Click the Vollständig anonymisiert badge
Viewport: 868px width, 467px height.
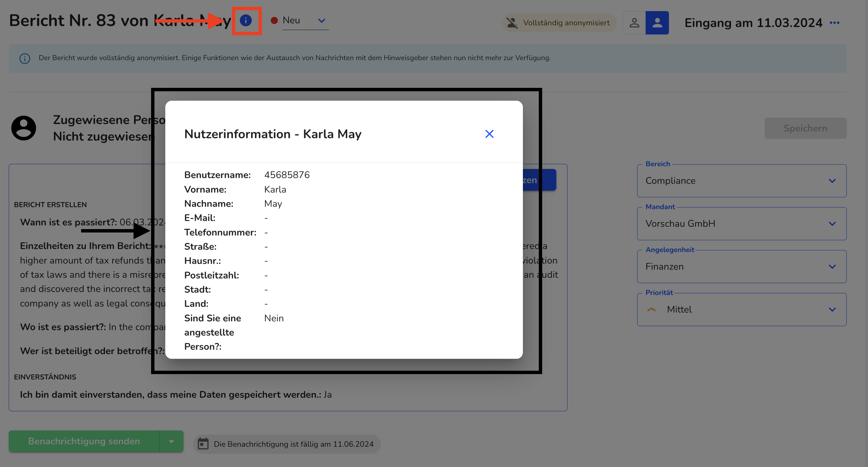pos(559,23)
